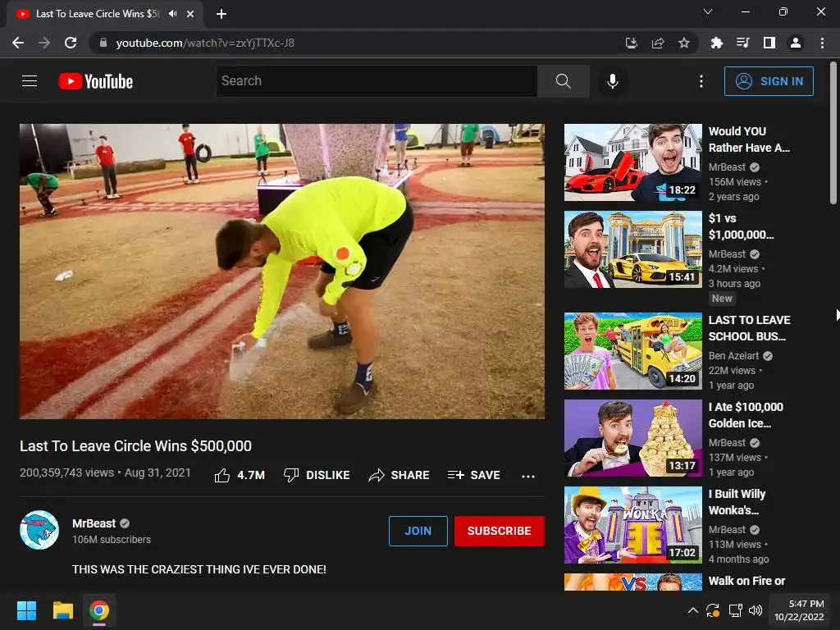Viewport: 840px width, 630px height.
Task: Open the Chrome media controls icon
Action: [x=742, y=43]
